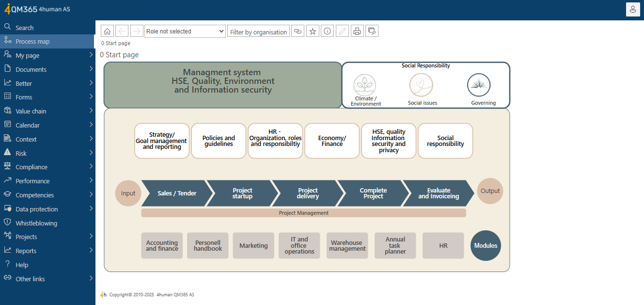Click the Output circle
The width and height of the screenshot is (644, 305).
click(490, 191)
